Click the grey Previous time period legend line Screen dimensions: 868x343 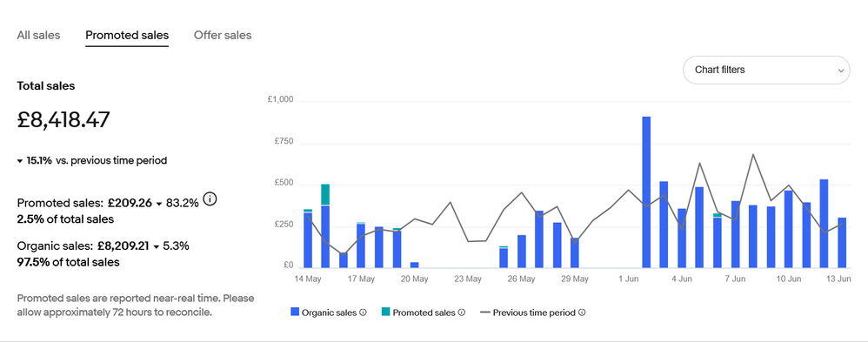click(x=485, y=313)
